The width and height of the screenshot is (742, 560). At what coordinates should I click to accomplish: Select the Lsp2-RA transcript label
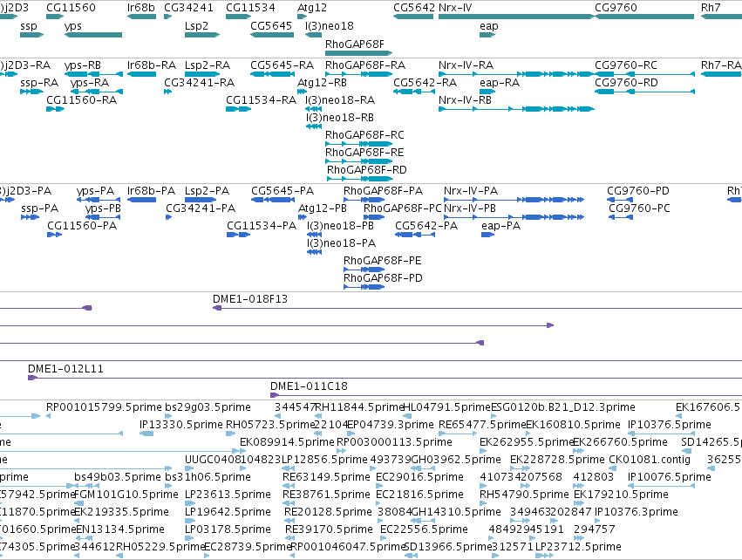(208, 65)
